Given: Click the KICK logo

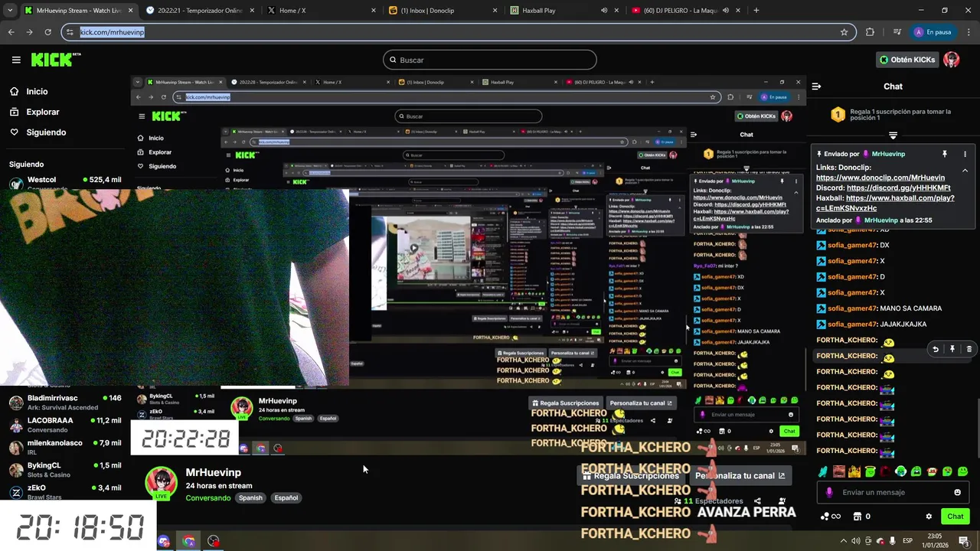Looking at the screenshot, I should coord(55,60).
